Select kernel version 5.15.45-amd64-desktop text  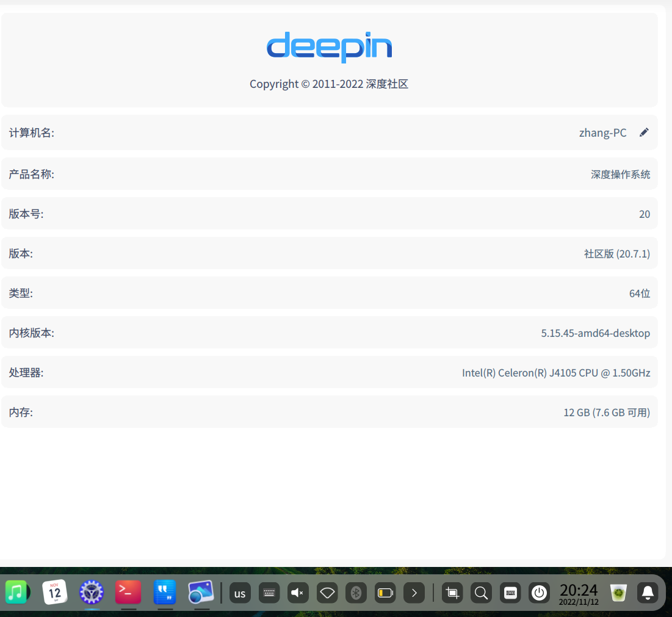tap(595, 333)
